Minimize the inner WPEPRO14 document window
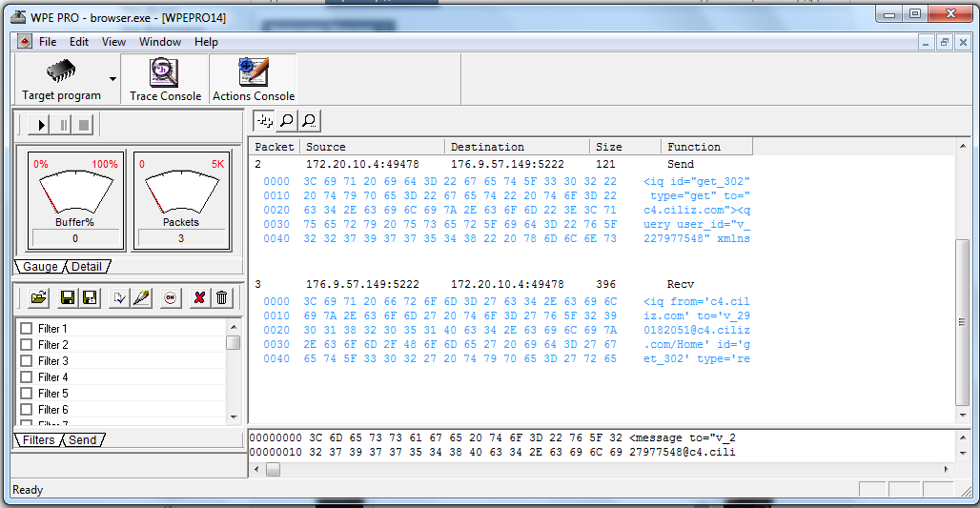This screenshot has width=980, height=508. [x=927, y=43]
